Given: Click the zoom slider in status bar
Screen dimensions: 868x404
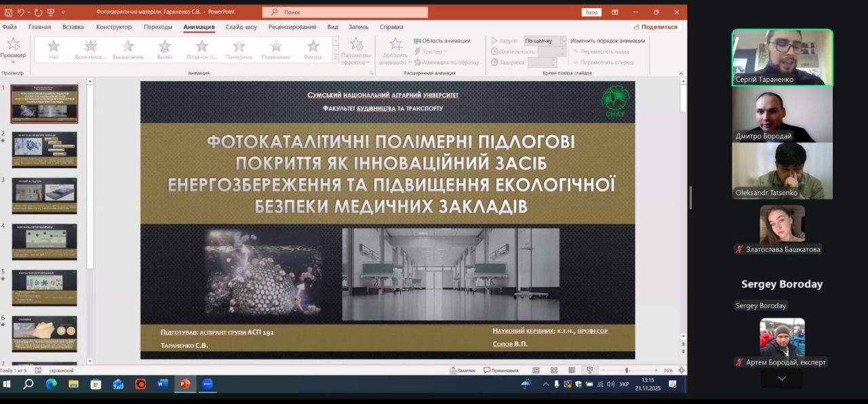Looking at the screenshot, I should (627, 370).
